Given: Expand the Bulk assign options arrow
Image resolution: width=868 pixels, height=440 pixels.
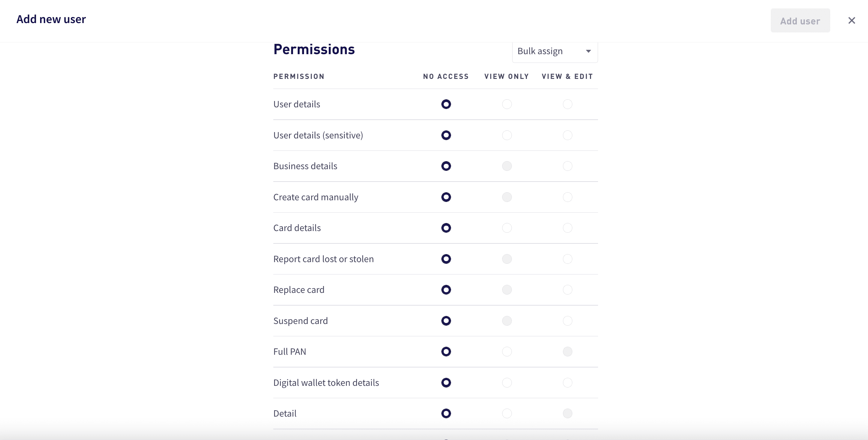Looking at the screenshot, I should (588, 51).
